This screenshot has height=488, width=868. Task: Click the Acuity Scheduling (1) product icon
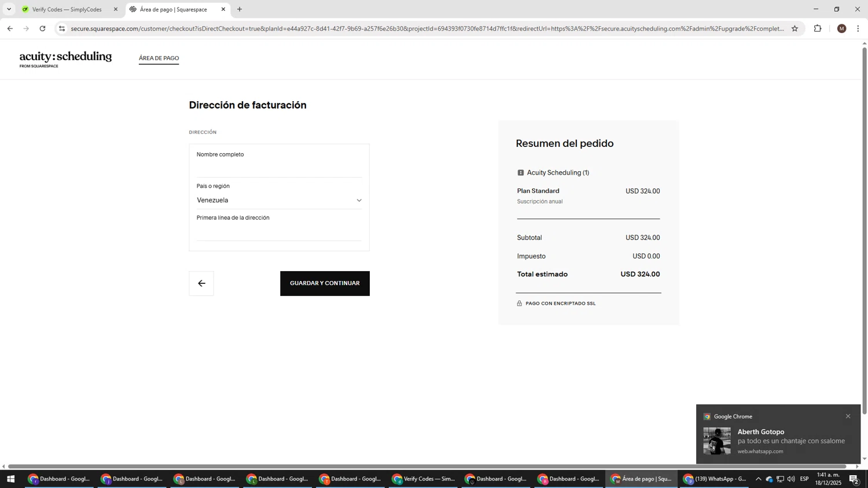click(521, 173)
